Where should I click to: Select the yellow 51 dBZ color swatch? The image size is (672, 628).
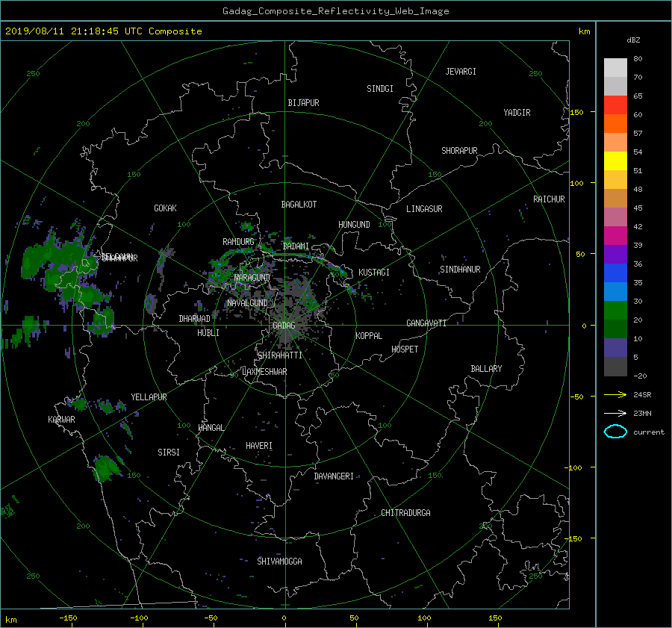(615, 161)
